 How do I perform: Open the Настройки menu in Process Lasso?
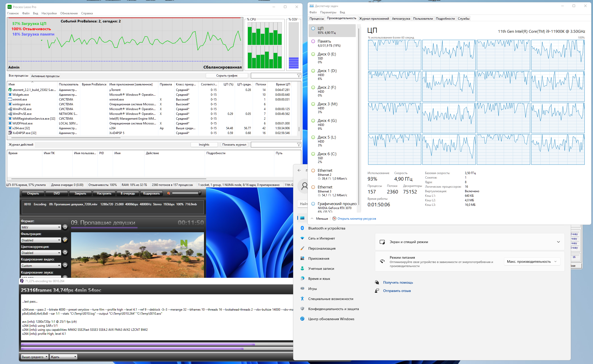(x=49, y=13)
